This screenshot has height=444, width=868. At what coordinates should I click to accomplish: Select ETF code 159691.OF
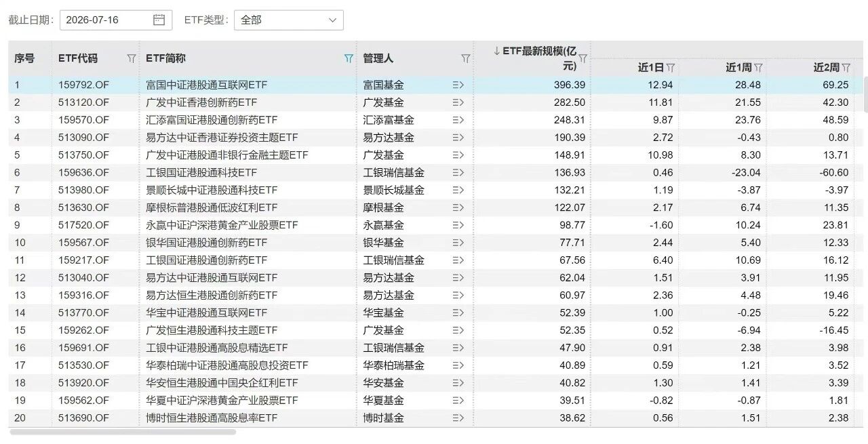click(83, 348)
